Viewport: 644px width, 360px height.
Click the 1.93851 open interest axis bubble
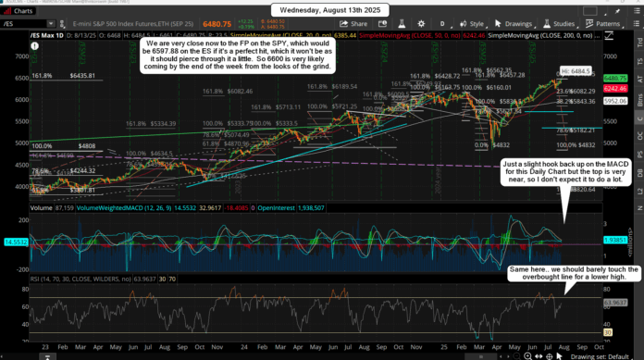point(615,240)
